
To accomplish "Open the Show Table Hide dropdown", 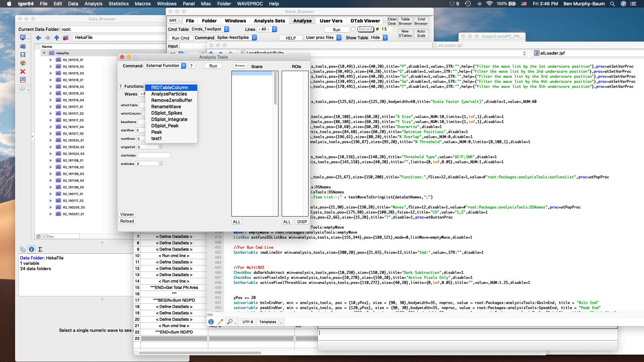I will 379,38.
